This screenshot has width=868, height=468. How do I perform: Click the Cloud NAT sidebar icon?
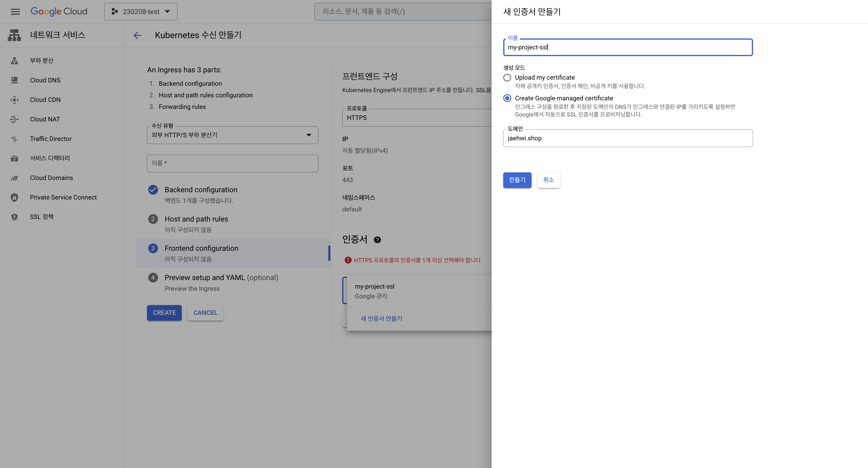[14, 119]
